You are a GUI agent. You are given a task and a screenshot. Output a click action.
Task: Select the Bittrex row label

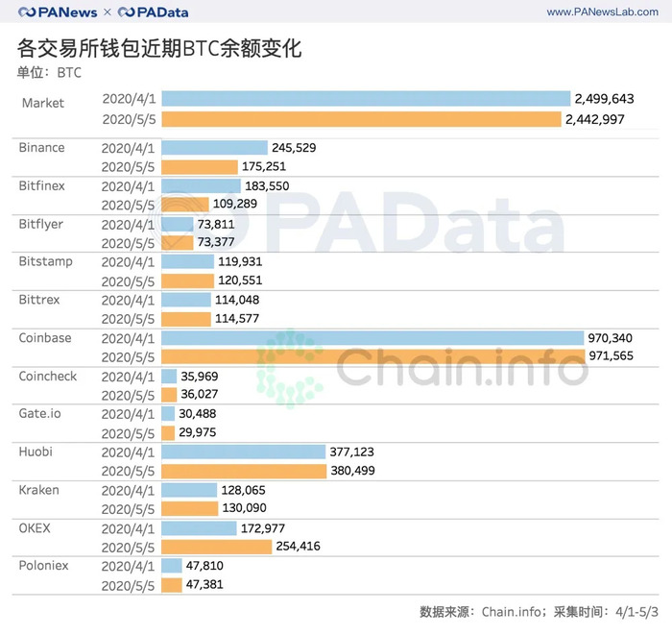pos(39,300)
